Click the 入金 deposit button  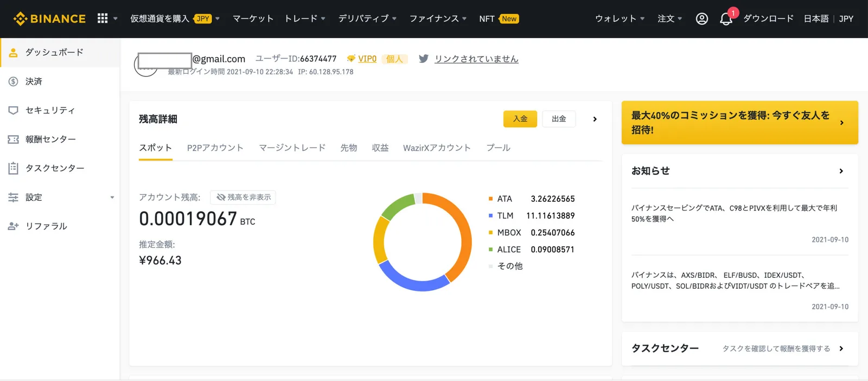520,119
